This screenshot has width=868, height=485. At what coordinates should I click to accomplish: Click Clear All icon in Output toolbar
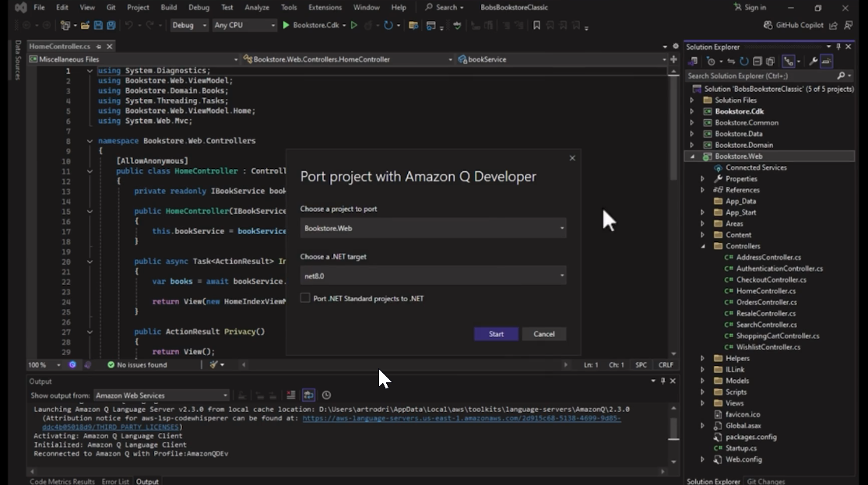(290, 395)
